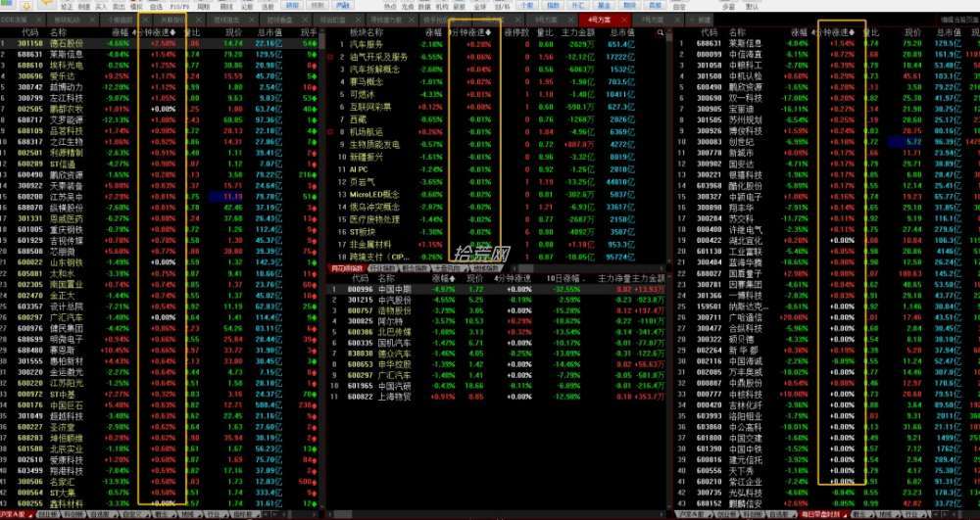Select the 设计总院 stock row

[x=160, y=307]
